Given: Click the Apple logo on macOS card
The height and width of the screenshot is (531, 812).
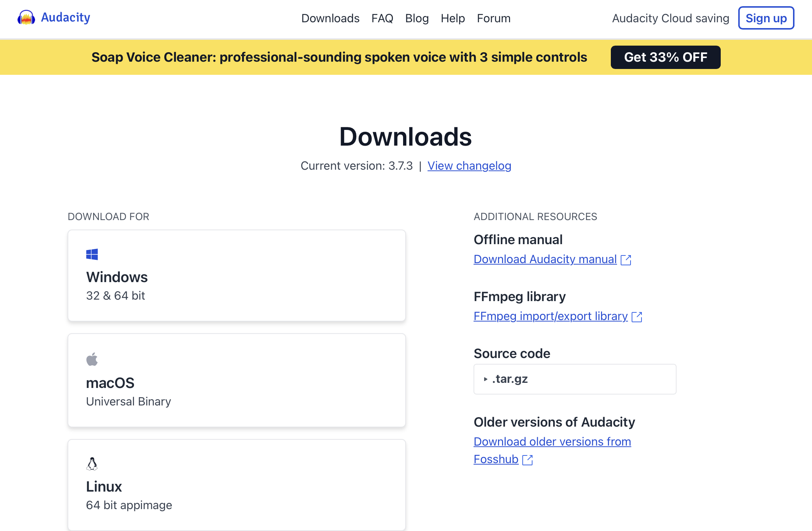Looking at the screenshot, I should [92, 359].
